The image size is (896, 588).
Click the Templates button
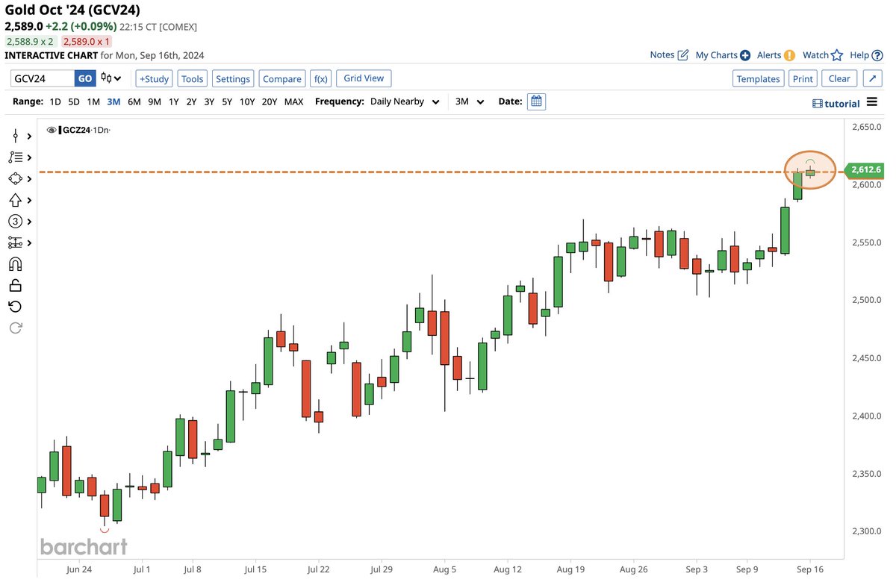[758, 78]
